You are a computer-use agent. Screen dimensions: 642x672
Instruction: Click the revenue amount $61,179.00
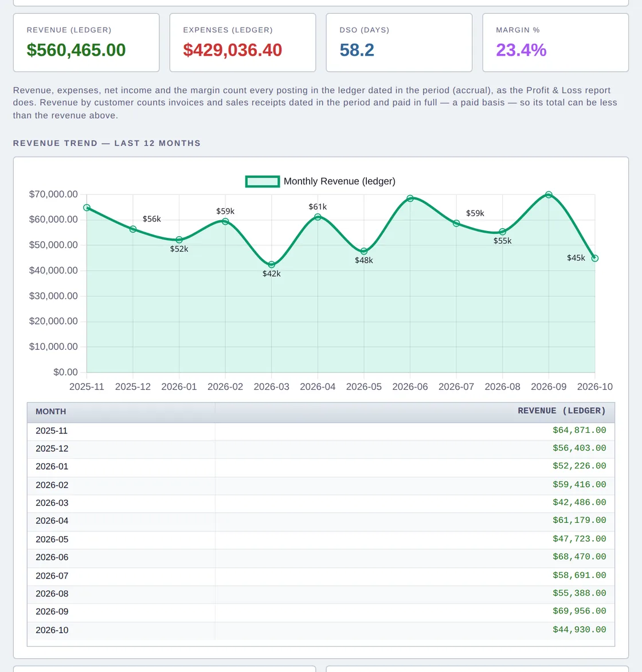[580, 520]
